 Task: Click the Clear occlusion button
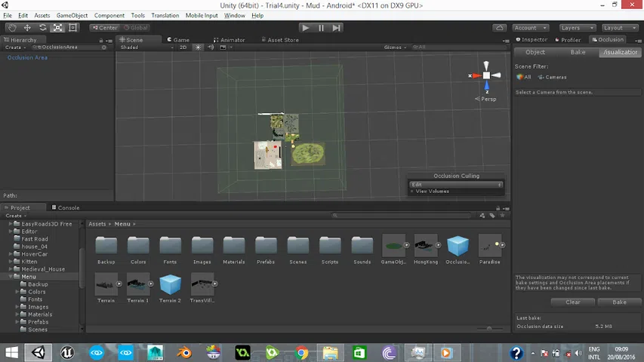[573, 302]
